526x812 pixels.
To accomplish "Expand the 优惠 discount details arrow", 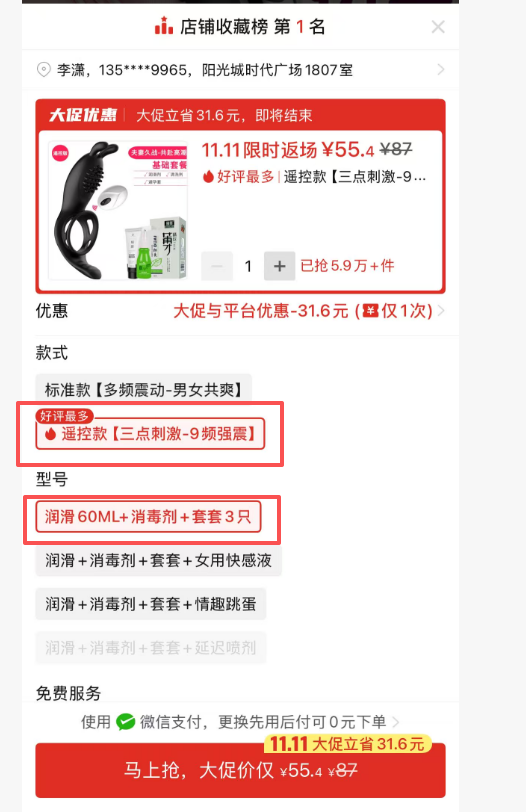I will point(441,311).
